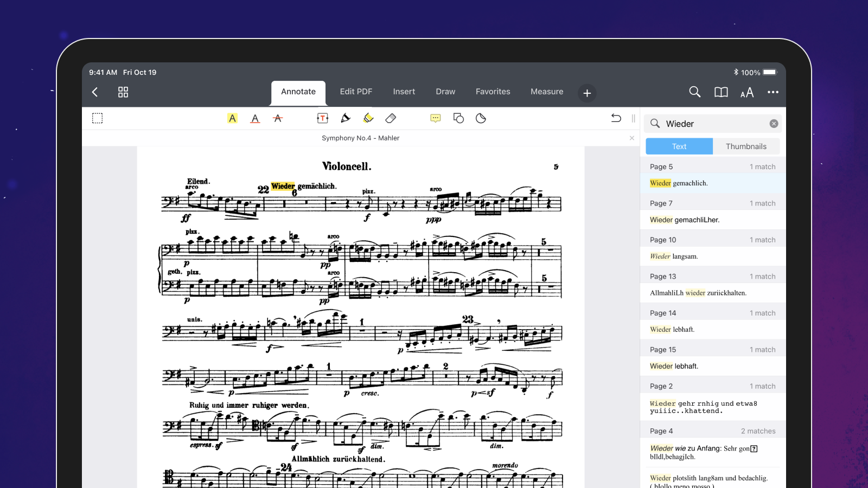Open text size view settings
This screenshot has width=868, height=488.
click(x=747, y=93)
